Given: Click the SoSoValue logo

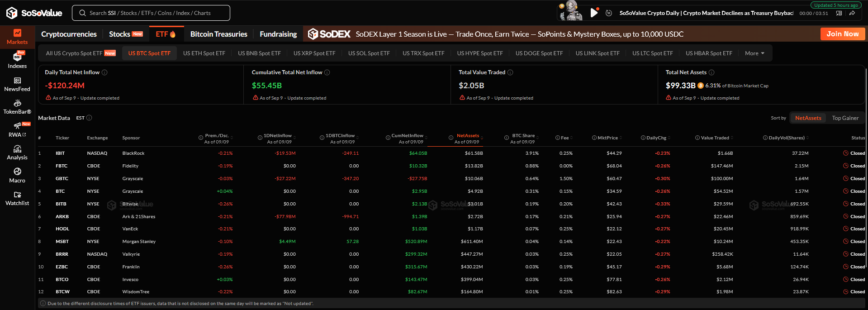Looking at the screenshot, I should [34, 13].
